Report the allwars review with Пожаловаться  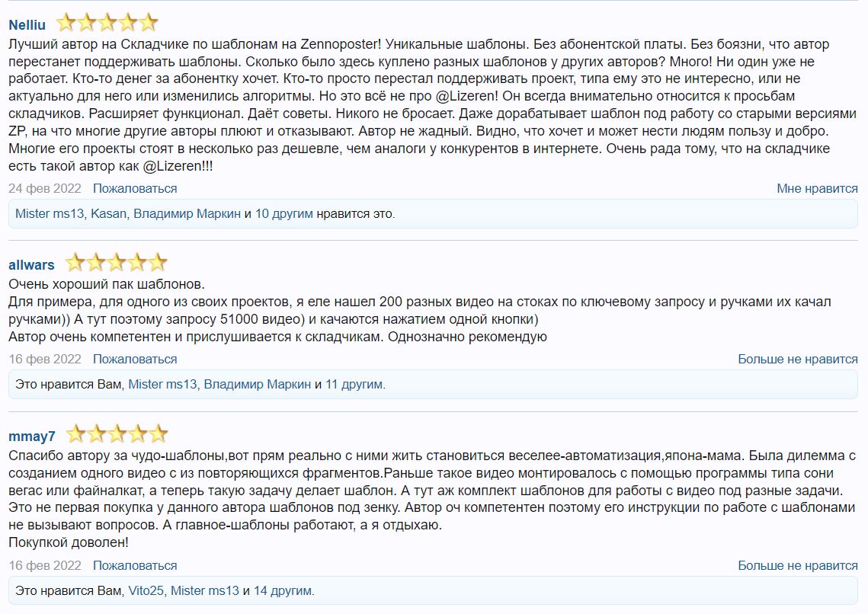point(135,359)
